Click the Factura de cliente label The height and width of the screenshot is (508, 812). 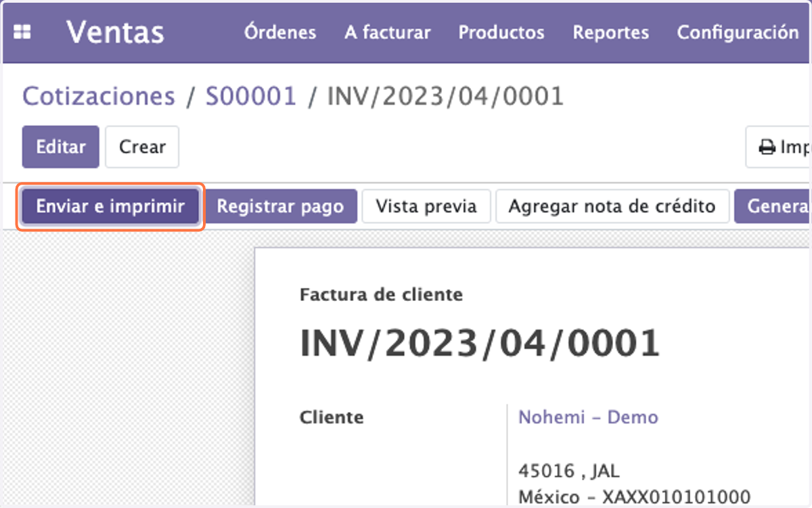pyautogui.click(x=381, y=295)
